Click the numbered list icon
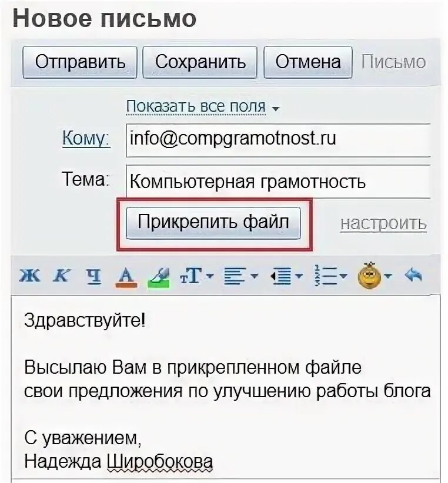The image size is (448, 483). (x=325, y=276)
